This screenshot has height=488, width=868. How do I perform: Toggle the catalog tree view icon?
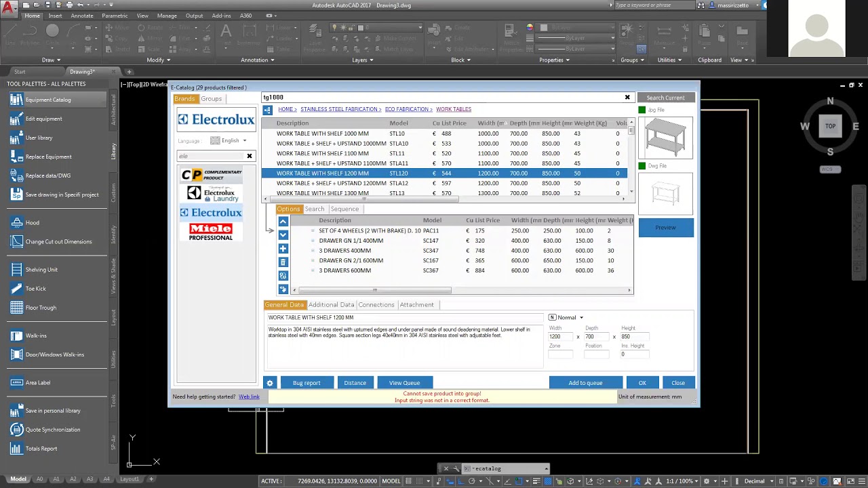(x=267, y=110)
